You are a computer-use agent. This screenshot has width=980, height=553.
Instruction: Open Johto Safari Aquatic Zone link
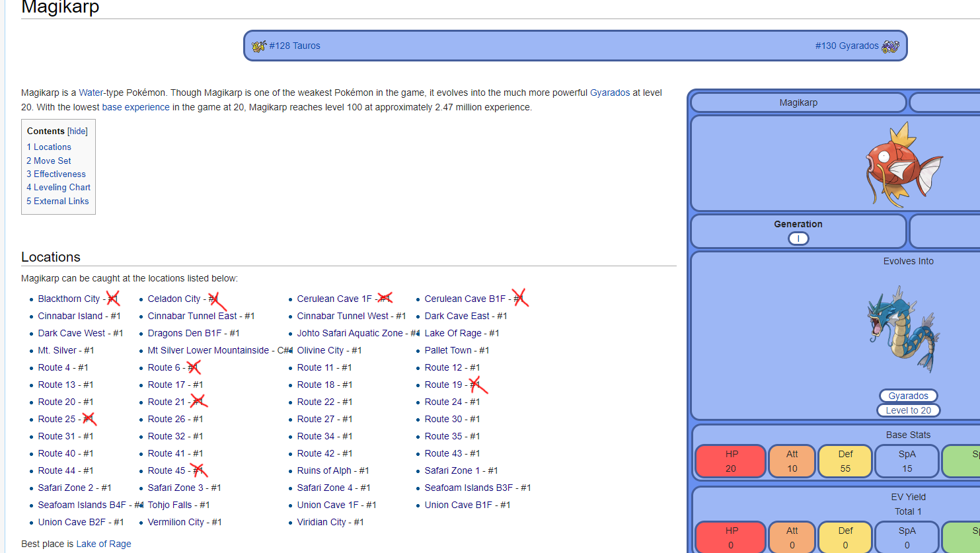coord(350,333)
